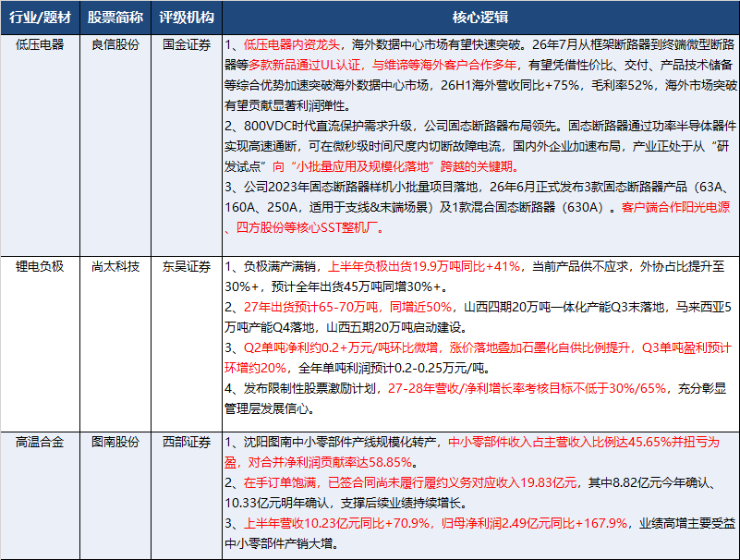Click text 10.33亿元明年确认
Screen dimensions: 740x560
(276, 504)
